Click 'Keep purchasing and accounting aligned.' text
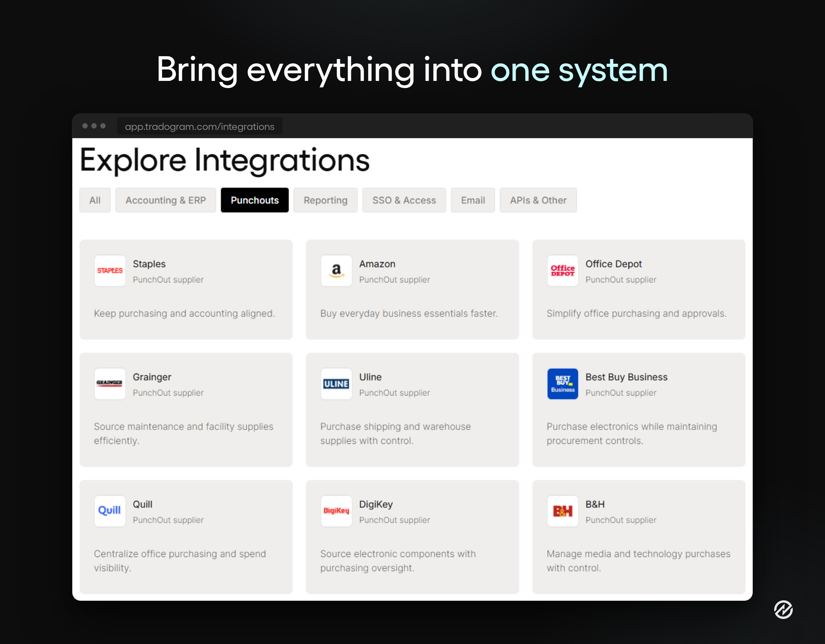The width and height of the screenshot is (825, 644). tap(184, 314)
